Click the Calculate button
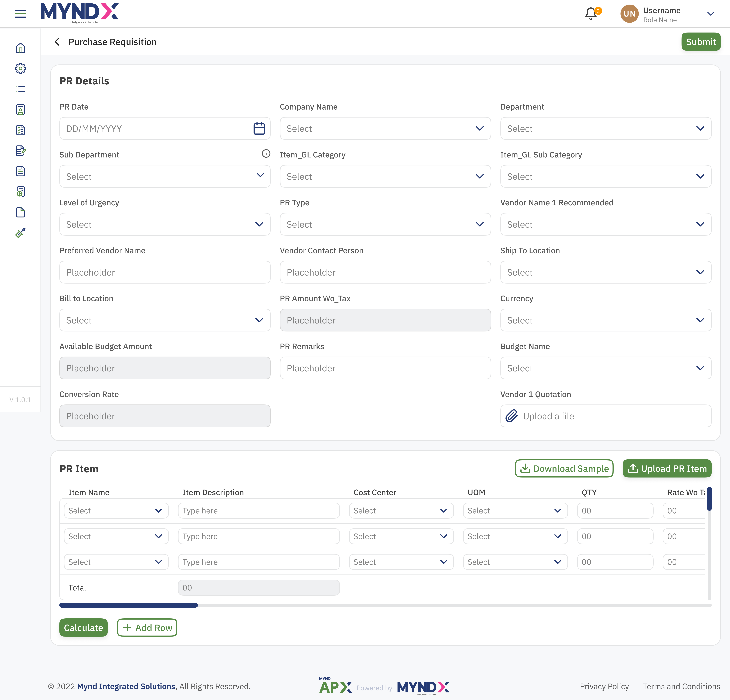 pyautogui.click(x=83, y=627)
